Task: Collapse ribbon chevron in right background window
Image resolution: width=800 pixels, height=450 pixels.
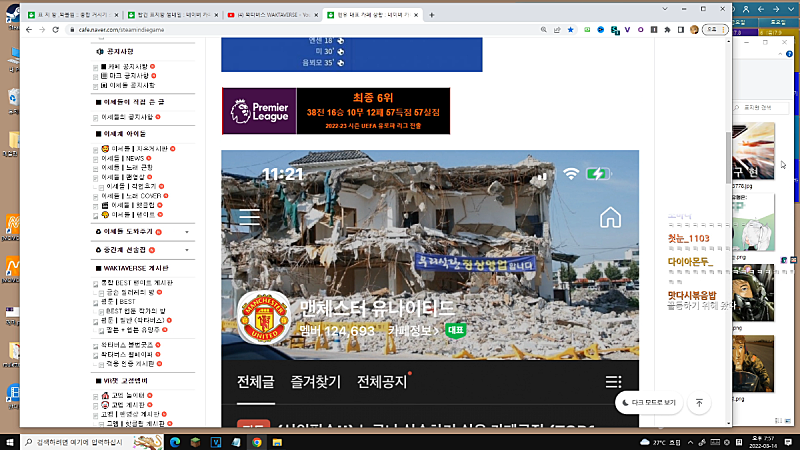Action: [x=780, y=54]
